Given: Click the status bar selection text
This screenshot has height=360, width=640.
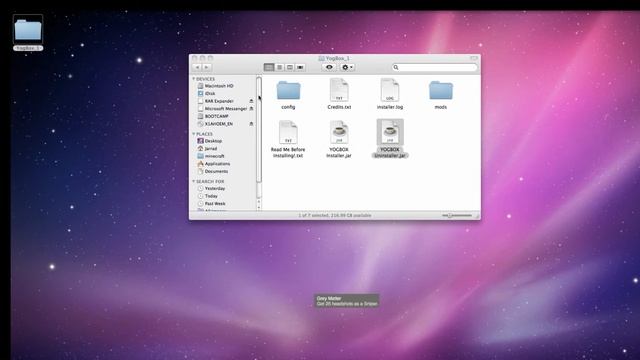Looking at the screenshot, I should (x=334, y=215).
